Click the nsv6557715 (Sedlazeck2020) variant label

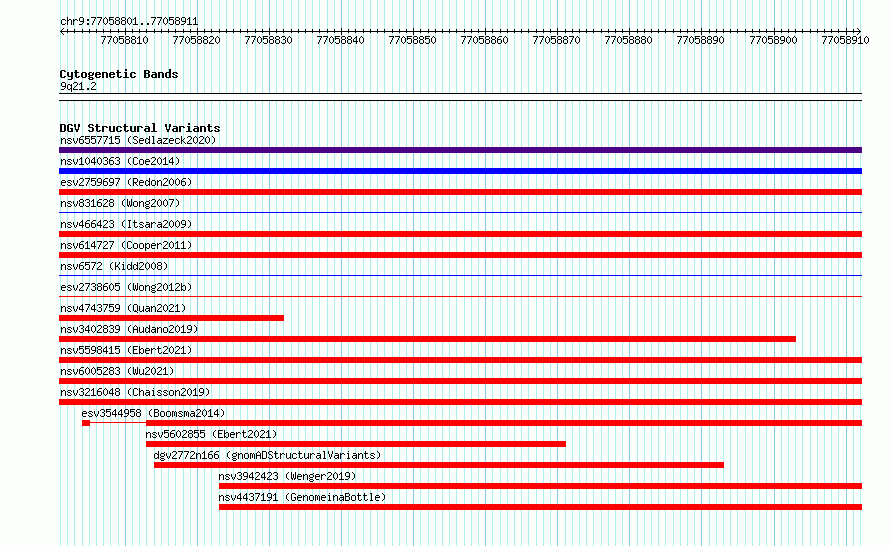tap(138, 140)
